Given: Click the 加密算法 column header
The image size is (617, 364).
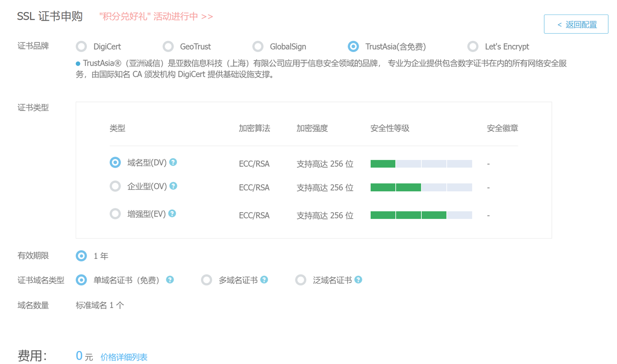Looking at the screenshot, I should [x=255, y=128].
